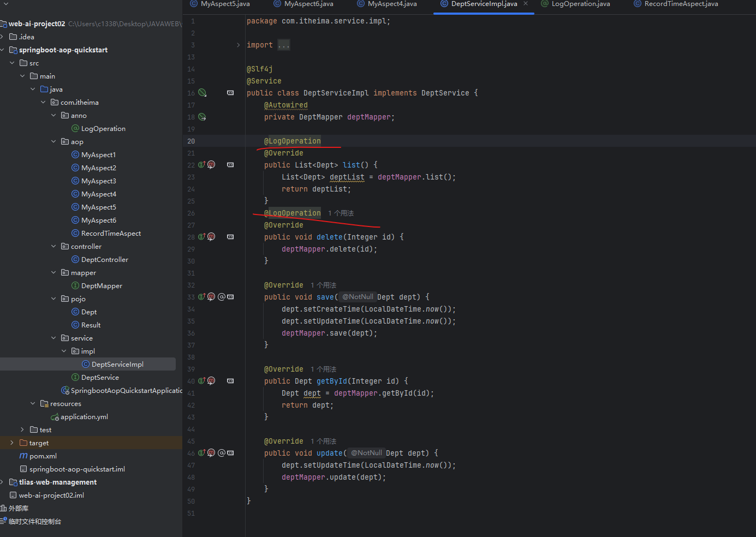Expand the tlias-web-management module
Screen dimensions: 756x537
[x=2, y=482]
